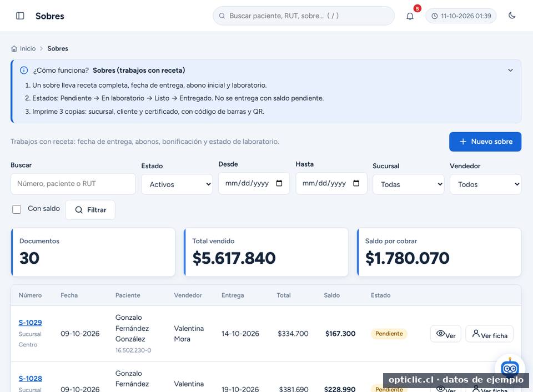The height and width of the screenshot is (392, 533).
Task: Open sobre S-1028 link
Action: coord(30,379)
